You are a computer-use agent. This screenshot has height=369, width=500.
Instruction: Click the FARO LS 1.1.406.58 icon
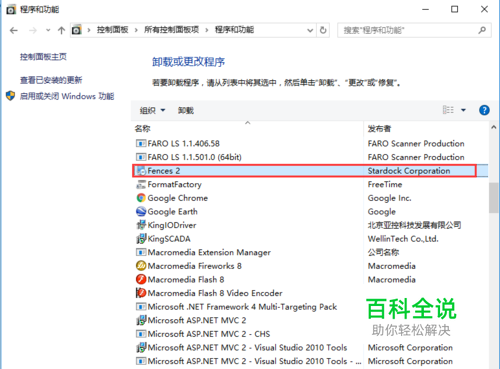[x=141, y=144]
